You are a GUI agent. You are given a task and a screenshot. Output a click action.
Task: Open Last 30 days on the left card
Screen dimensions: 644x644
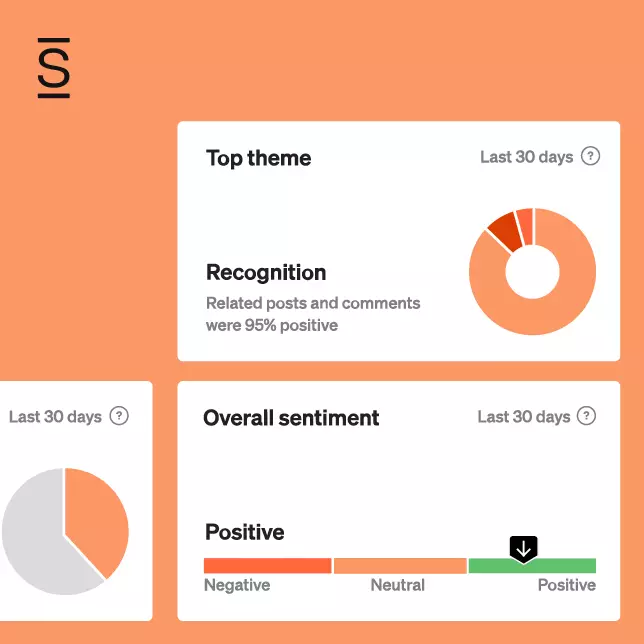pyautogui.click(x=55, y=416)
